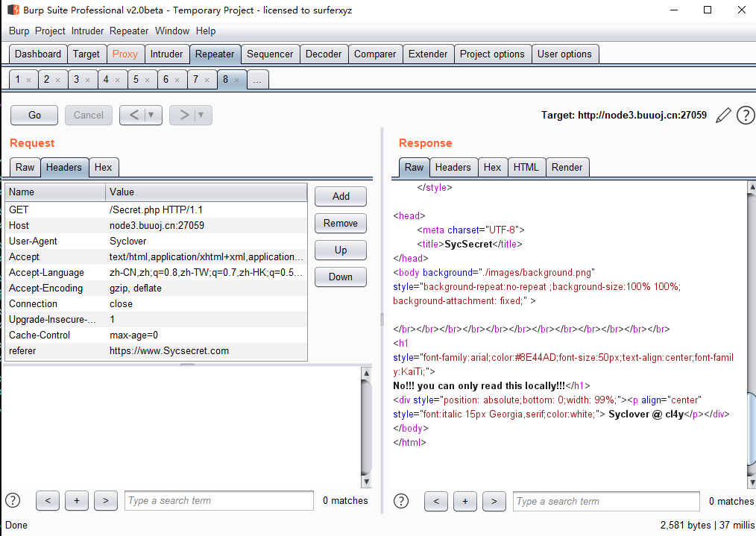Image resolution: width=756 pixels, height=536 pixels.
Task: Switch to the Dashboard tab
Action: [x=38, y=54]
